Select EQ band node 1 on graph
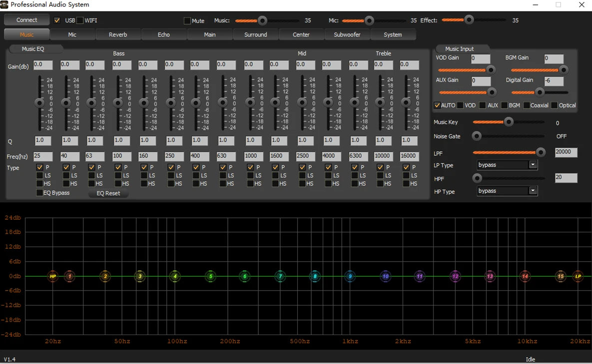Screen dimensions: 592x364 coord(70,276)
